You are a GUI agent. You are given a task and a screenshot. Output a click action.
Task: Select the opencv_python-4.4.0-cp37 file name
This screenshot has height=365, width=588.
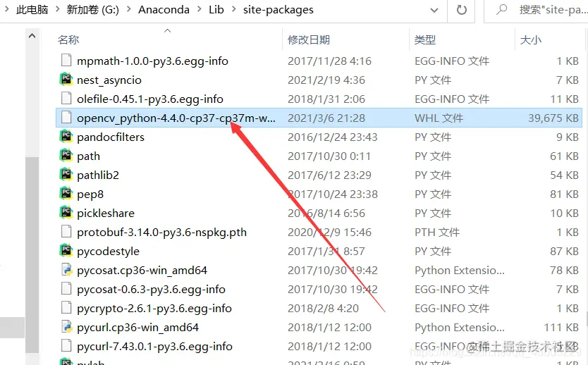click(x=176, y=118)
